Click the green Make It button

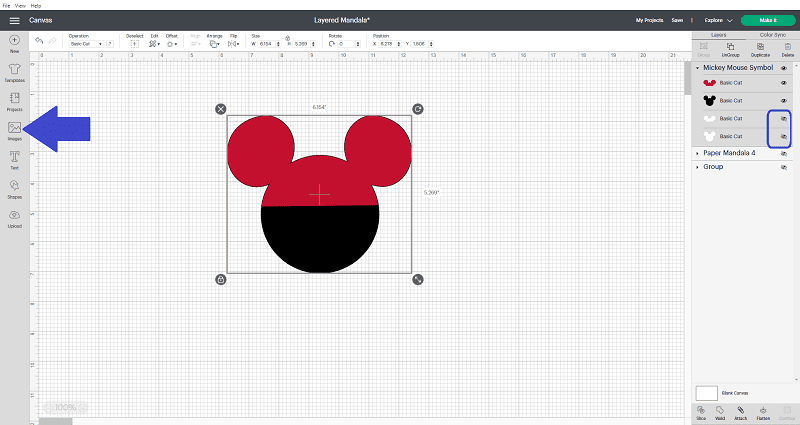768,20
